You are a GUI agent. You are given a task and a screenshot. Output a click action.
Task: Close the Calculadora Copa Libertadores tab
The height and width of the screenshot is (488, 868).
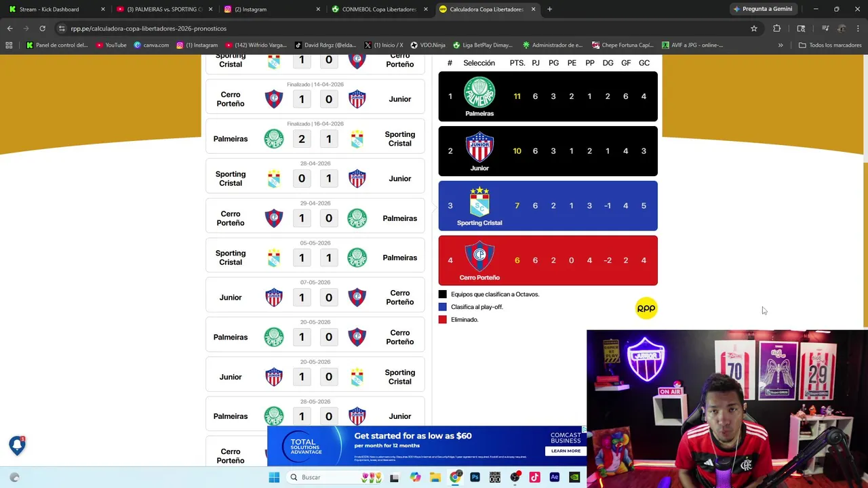[x=533, y=9]
